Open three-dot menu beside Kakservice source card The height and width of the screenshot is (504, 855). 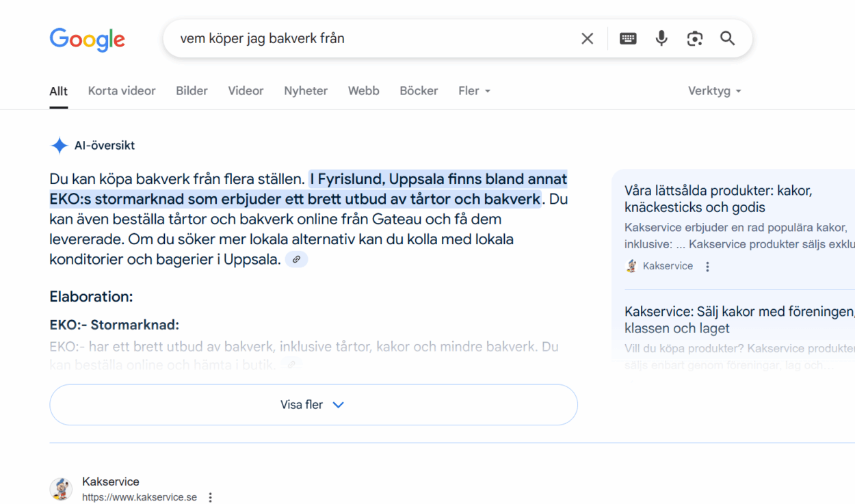click(708, 267)
